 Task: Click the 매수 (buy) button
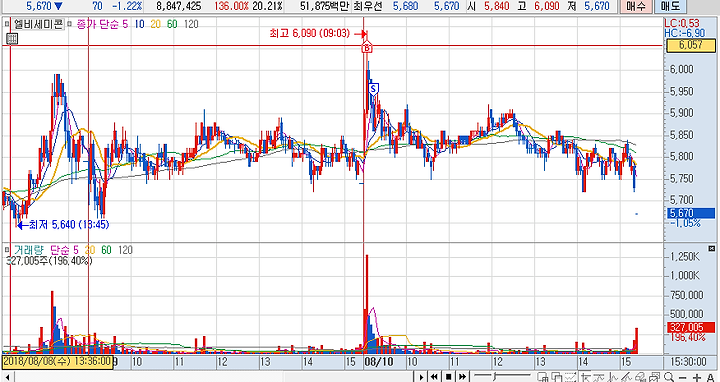[636, 6]
